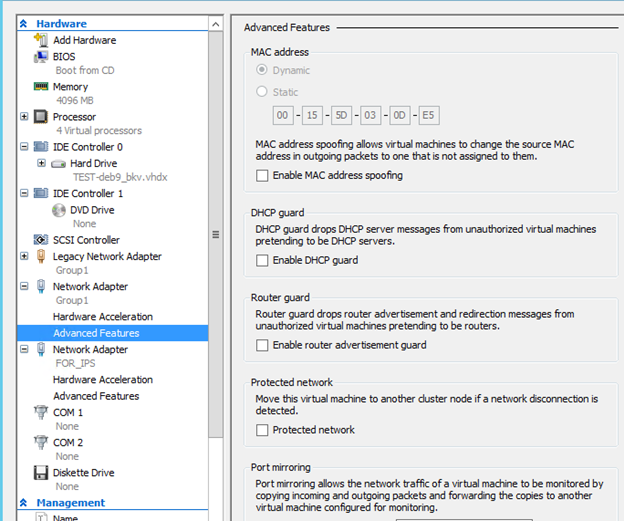Enable MAC address spoofing checkbox

(262, 176)
